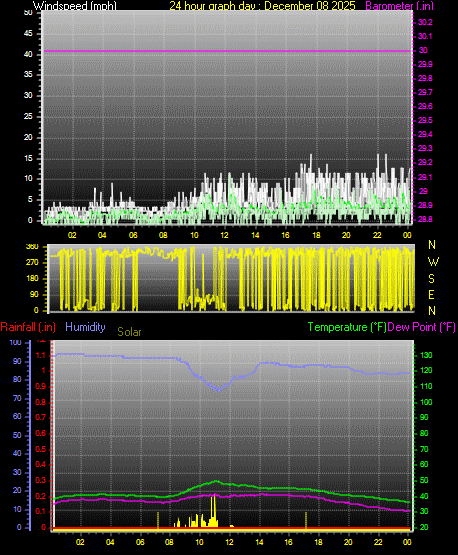458x555 pixels.
Task: Click "29.1" on the barometer axis
Action: (x=425, y=177)
